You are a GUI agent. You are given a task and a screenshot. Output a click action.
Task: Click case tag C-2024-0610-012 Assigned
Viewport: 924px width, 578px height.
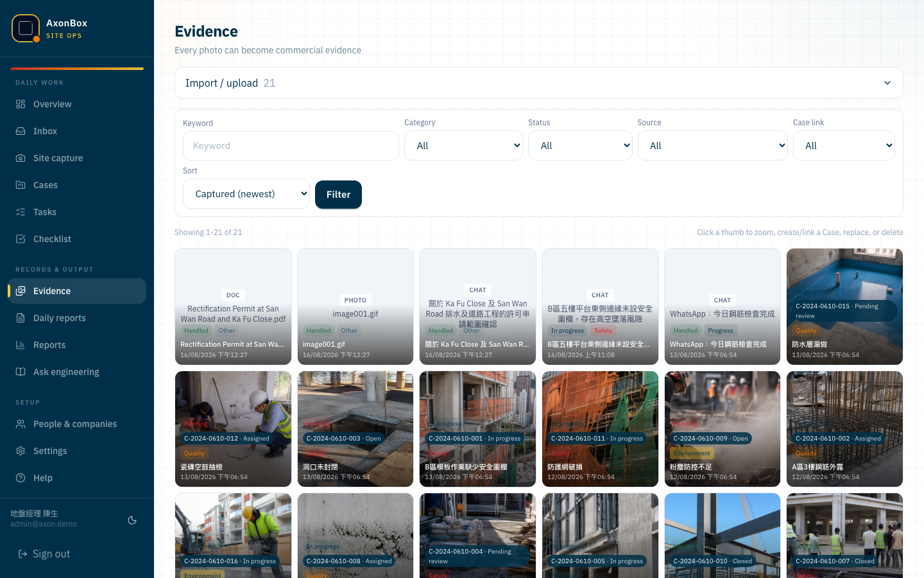click(227, 439)
